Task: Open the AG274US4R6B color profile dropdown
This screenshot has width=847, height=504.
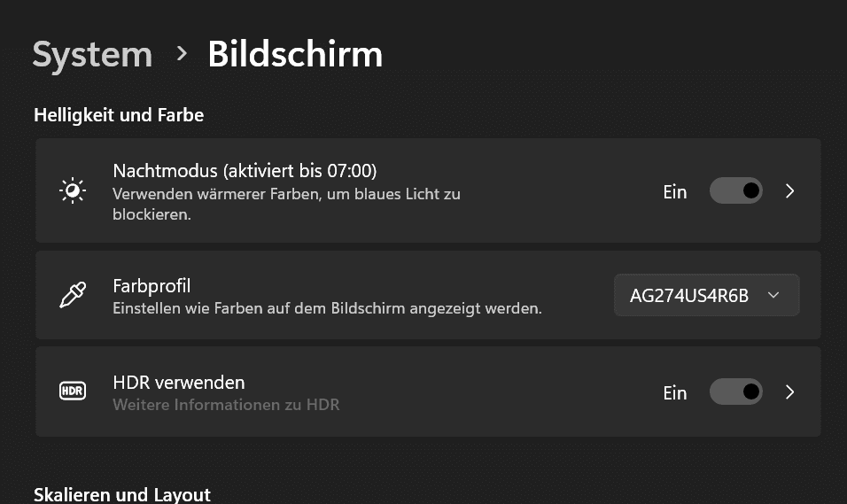Action: tap(706, 295)
